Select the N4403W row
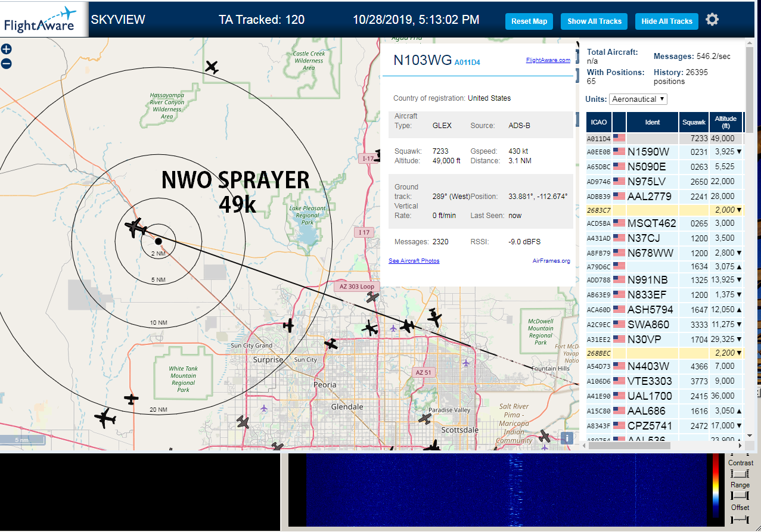Viewport: 761px width, 532px height. [x=664, y=366]
